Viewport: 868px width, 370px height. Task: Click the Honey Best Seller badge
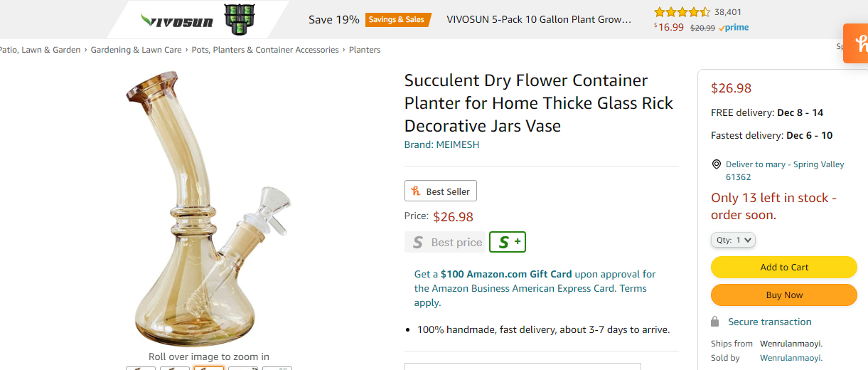441,191
